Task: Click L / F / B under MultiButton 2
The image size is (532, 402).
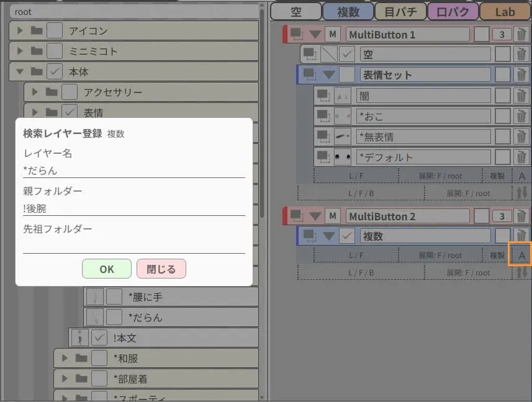Action: click(361, 272)
